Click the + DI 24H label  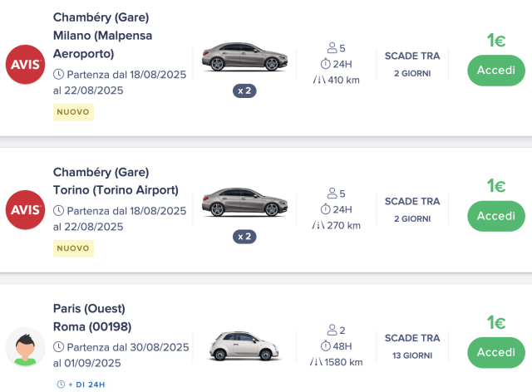point(81,385)
